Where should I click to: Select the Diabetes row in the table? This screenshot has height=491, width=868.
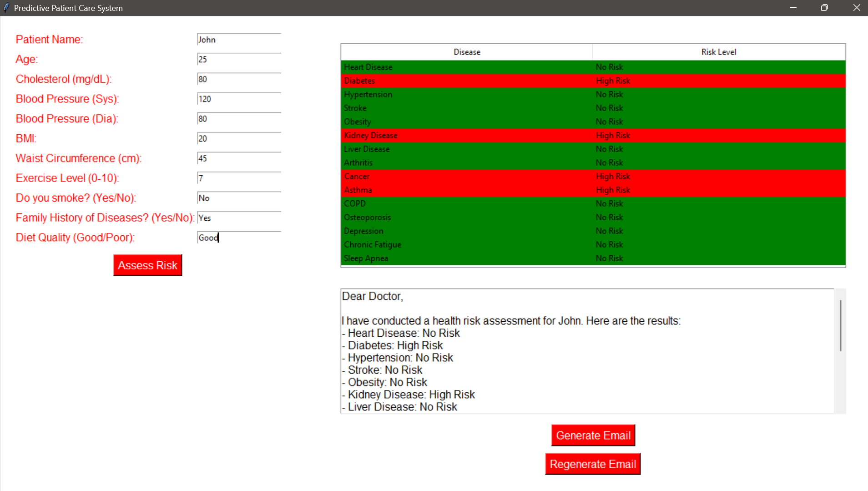593,81
